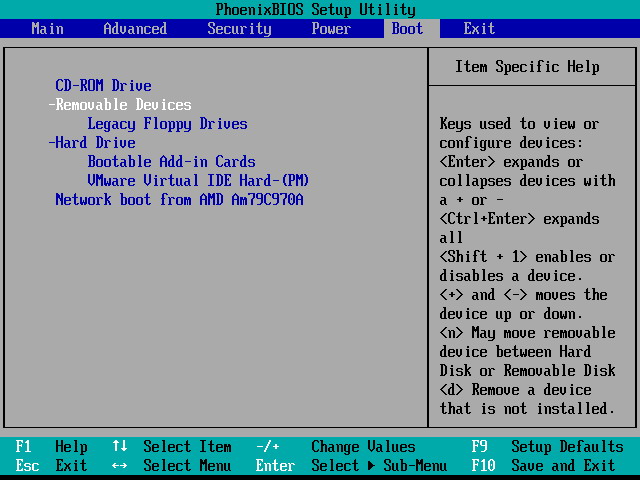Click the Enter Select Sub-Menu hint
Image resolution: width=640 pixels, height=480 pixels.
click(351, 465)
